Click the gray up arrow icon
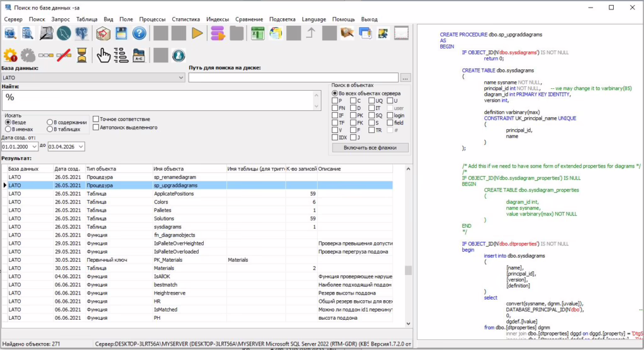 [x=311, y=33]
